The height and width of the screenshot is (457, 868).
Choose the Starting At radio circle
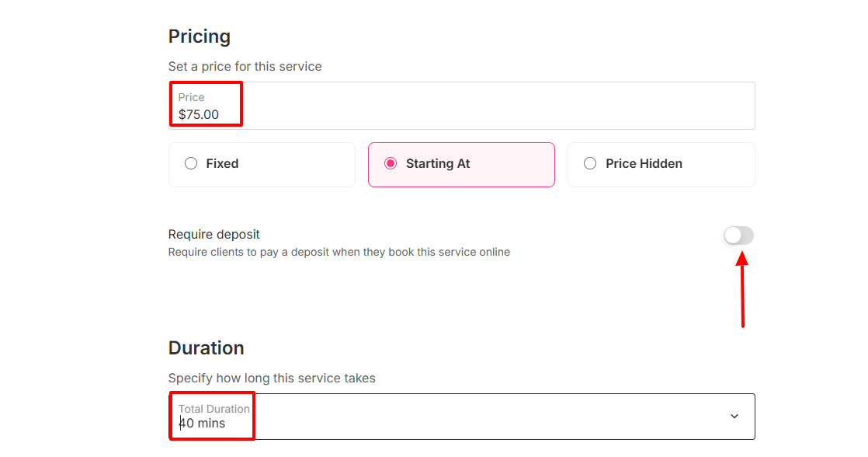[391, 164]
